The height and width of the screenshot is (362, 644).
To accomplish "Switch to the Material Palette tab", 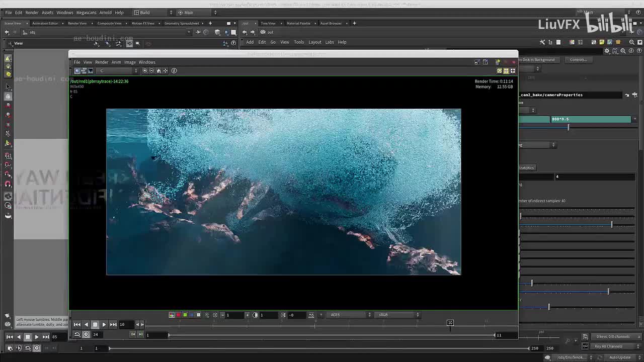I will (x=298, y=23).
